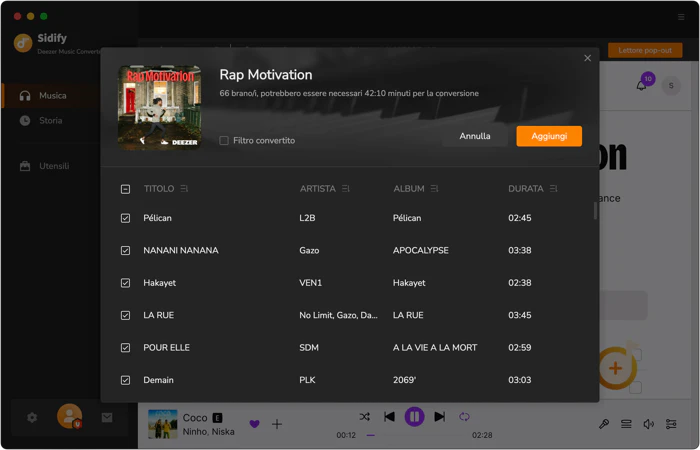Image resolution: width=700 pixels, height=450 pixels.
Task: Click the Sidify logo icon
Action: (23, 43)
